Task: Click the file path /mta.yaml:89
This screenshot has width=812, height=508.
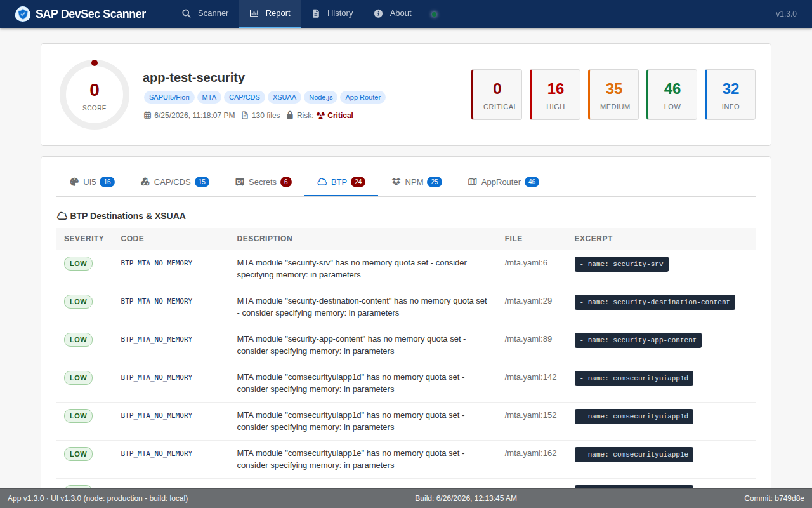Action: (x=528, y=339)
